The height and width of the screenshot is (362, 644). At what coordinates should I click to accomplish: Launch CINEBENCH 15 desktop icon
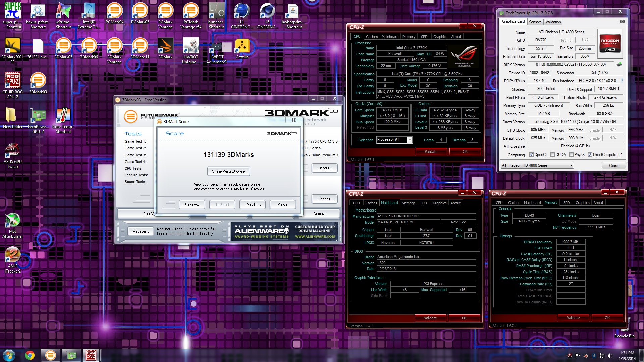point(267,15)
